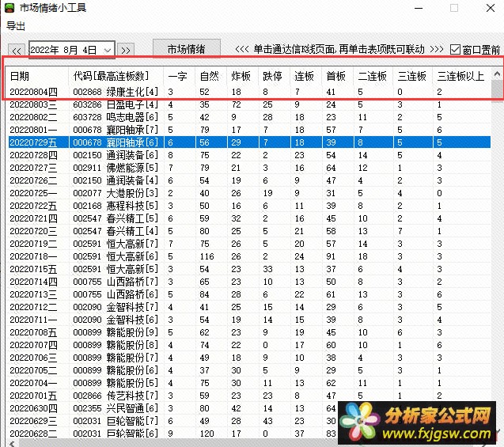The height and width of the screenshot is (447, 504).
Task: Expand the date picker dropdown arrow
Action: (108, 50)
